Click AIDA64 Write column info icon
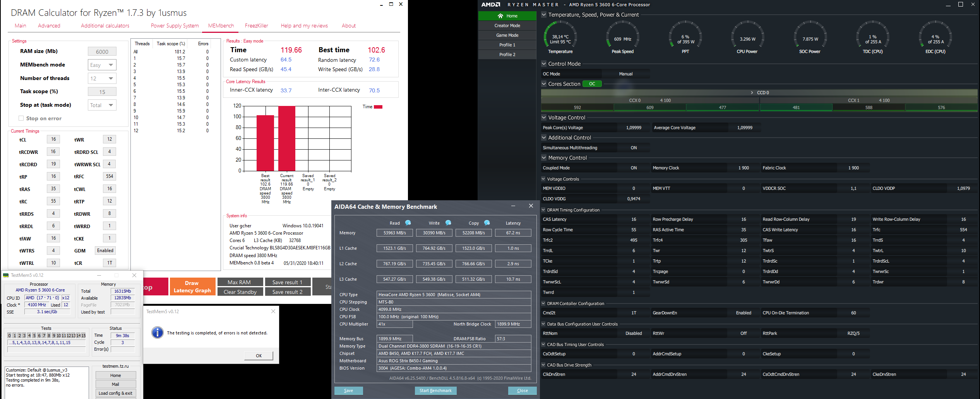 [448, 223]
